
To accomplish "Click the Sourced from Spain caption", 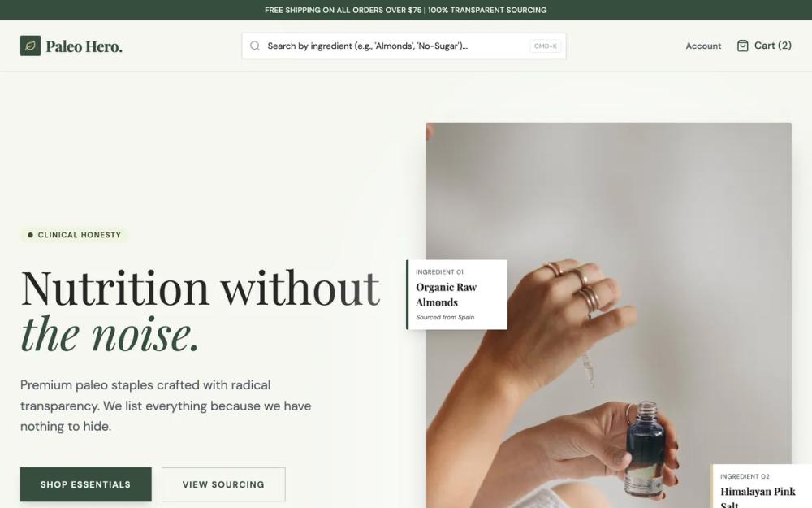I will (445, 317).
